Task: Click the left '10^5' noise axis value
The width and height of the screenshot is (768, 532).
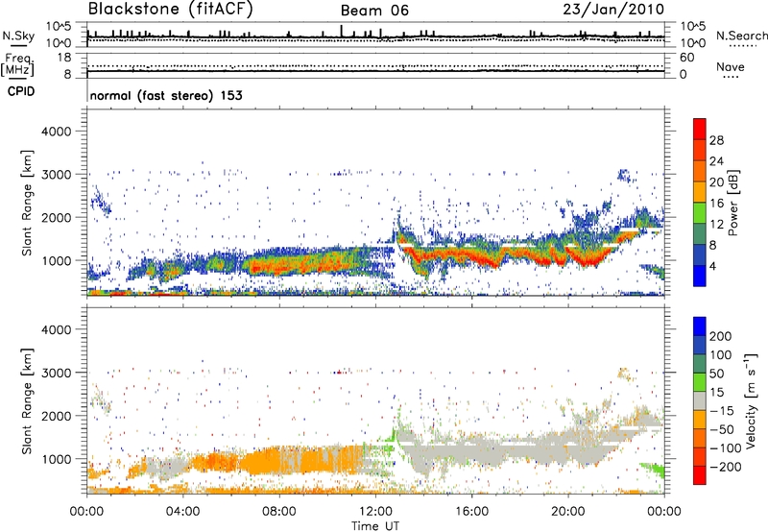Action: click(59, 26)
